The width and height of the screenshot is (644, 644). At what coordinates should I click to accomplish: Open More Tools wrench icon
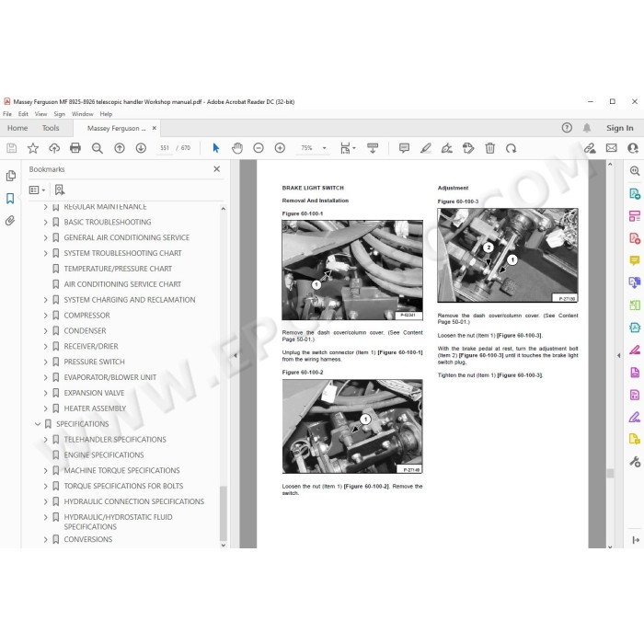635,462
